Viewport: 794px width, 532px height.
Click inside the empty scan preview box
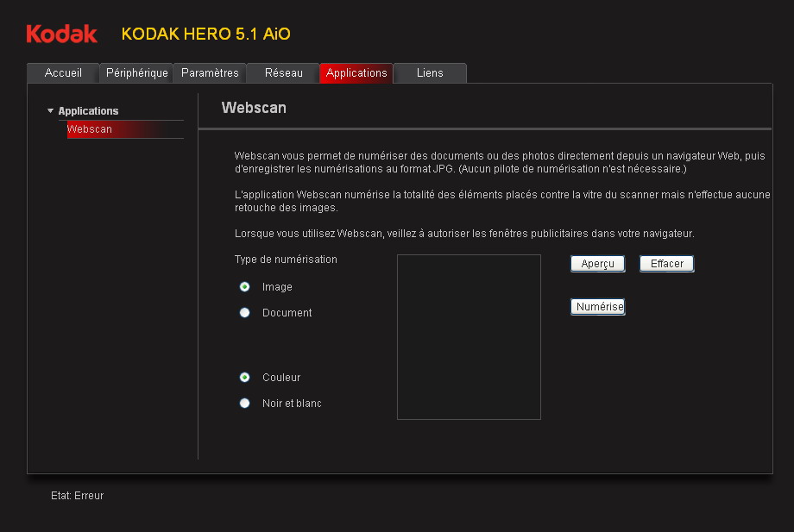[469, 336]
